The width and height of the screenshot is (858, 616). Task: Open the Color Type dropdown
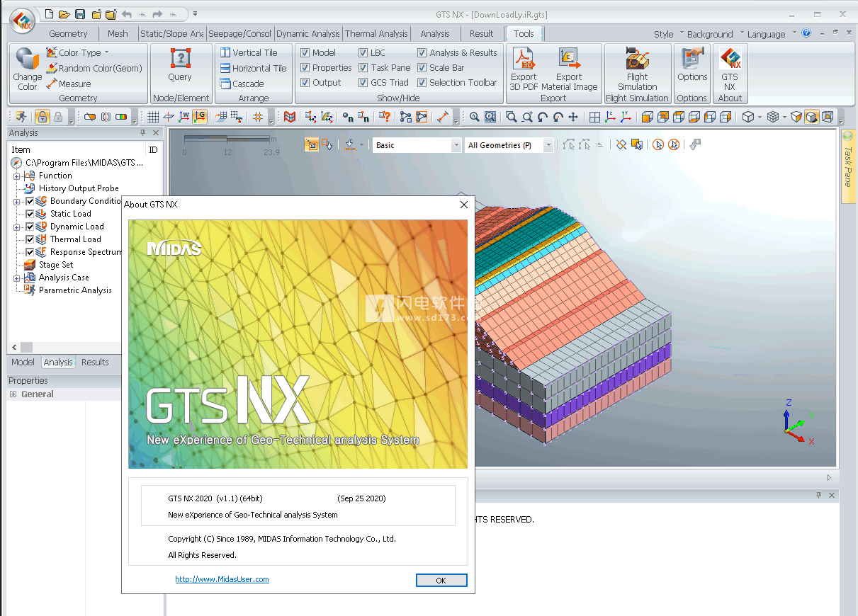tap(79, 52)
